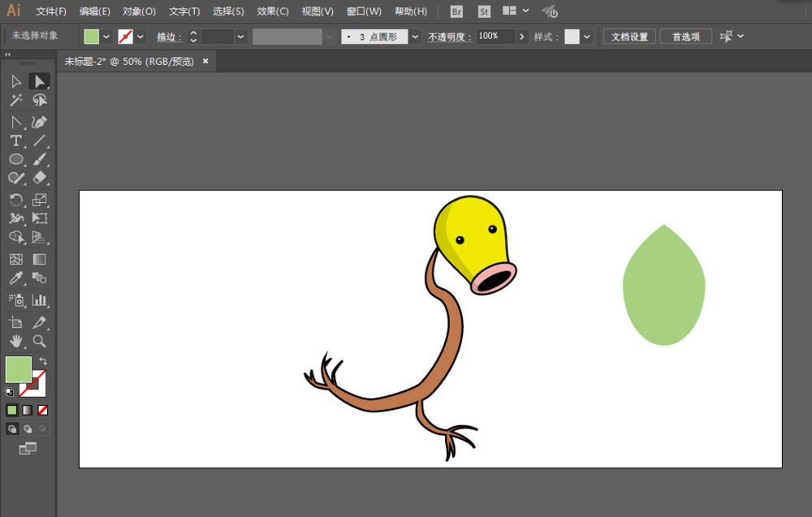Select the Ellipse tool
812x517 pixels.
(x=15, y=160)
